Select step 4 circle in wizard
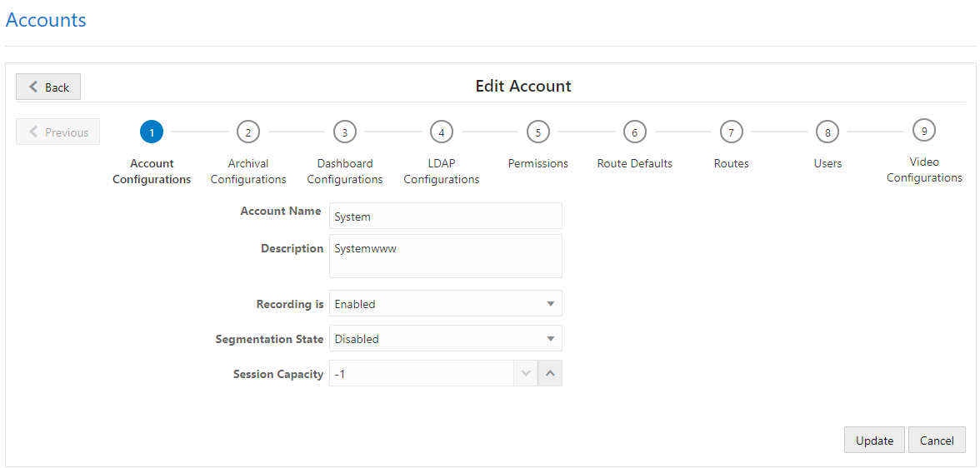 (x=442, y=132)
